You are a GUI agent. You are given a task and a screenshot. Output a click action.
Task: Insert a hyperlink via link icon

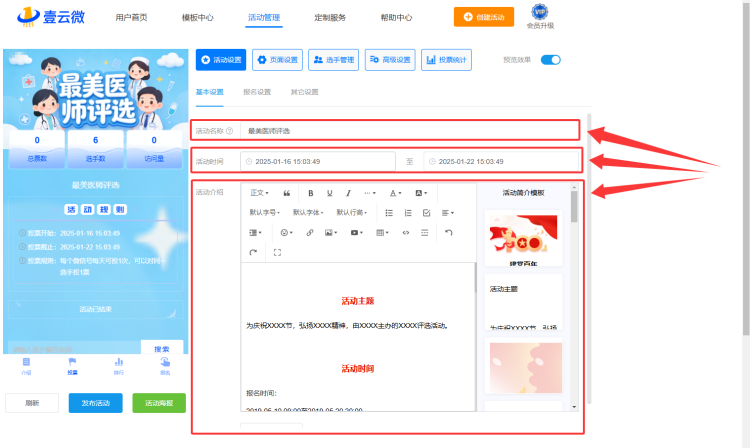[310, 233]
